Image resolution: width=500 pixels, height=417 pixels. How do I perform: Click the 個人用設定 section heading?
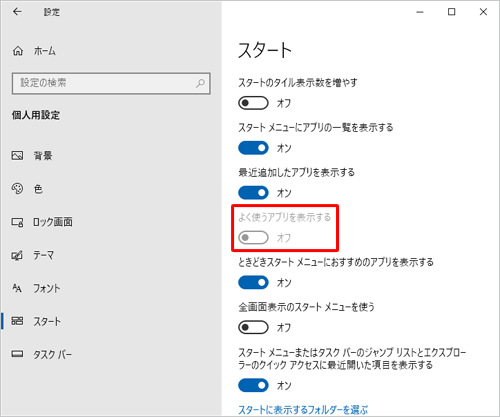36,115
